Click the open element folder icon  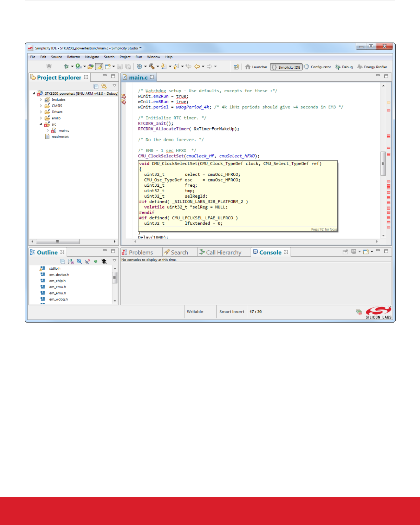91,67
